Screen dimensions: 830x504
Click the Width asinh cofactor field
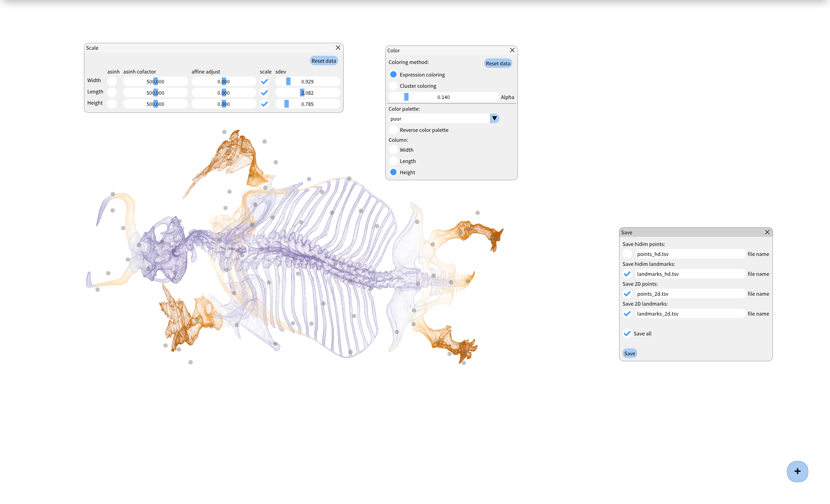point(155,81)
